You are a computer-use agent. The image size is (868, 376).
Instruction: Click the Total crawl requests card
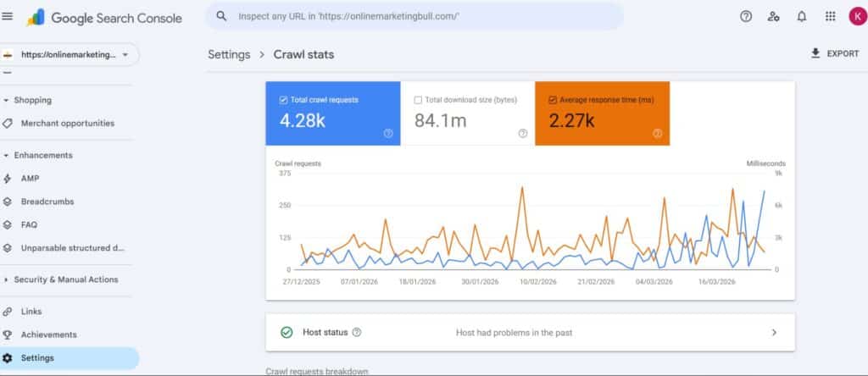click(x=332, y=113)
